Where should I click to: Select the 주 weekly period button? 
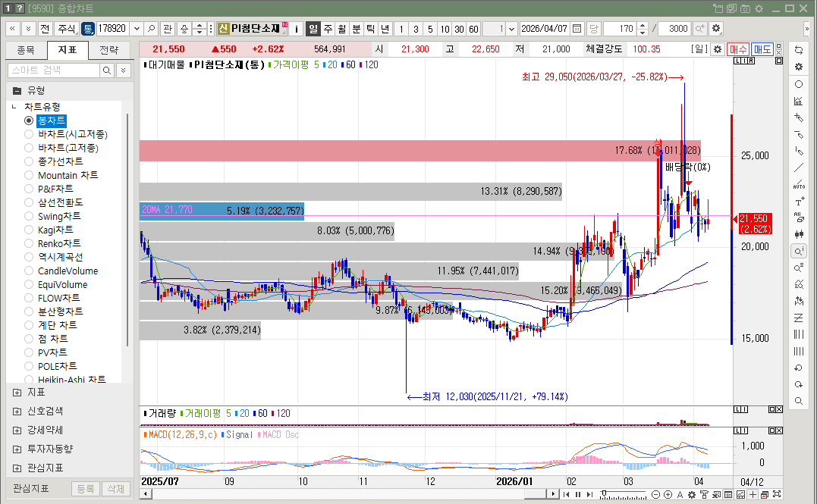[328, 29]
